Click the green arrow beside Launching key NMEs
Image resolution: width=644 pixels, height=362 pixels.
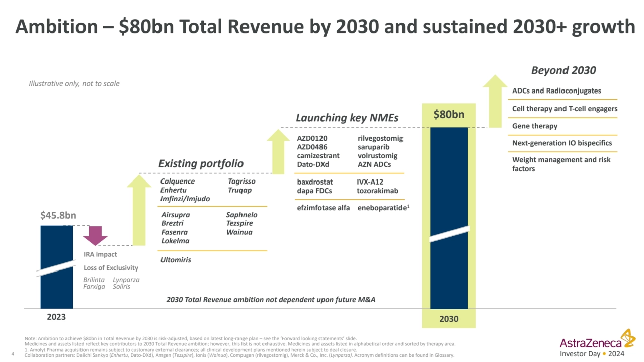tap(278, 151)
